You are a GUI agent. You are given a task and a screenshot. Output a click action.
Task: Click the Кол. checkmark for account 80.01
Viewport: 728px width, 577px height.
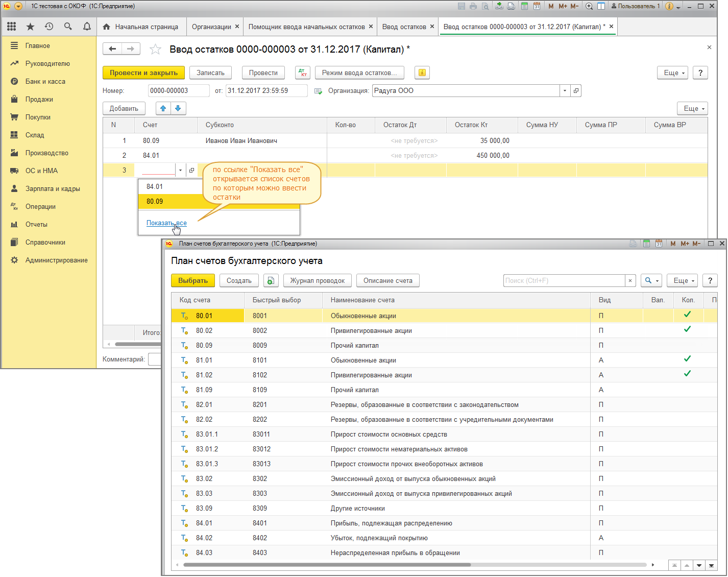pos(687,315)
